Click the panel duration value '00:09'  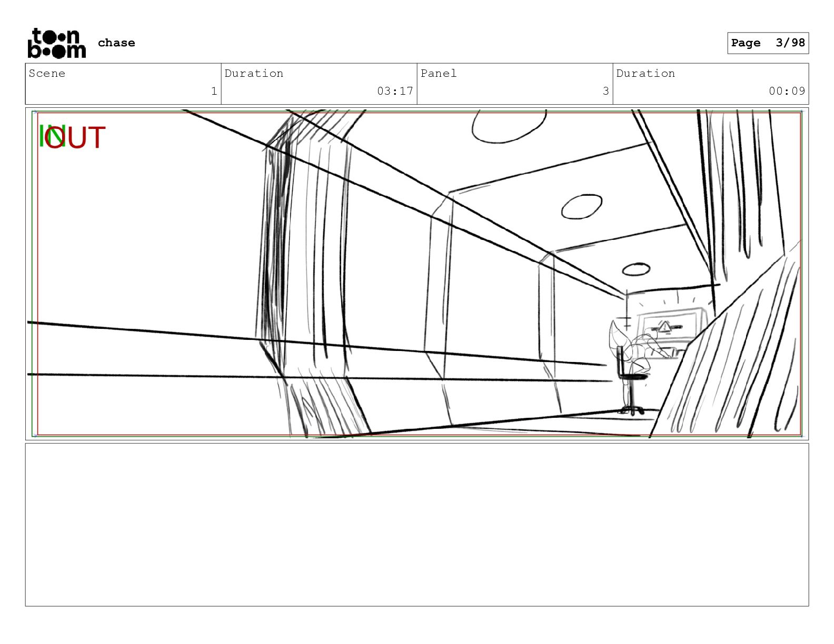[x=787, y=91]
